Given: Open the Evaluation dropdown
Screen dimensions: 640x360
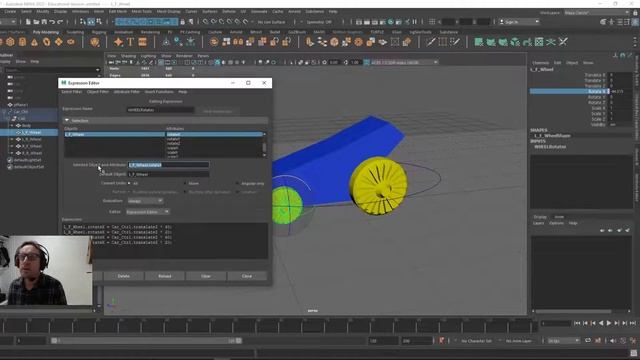Looking at the screenshot, I should pos(145,201).
